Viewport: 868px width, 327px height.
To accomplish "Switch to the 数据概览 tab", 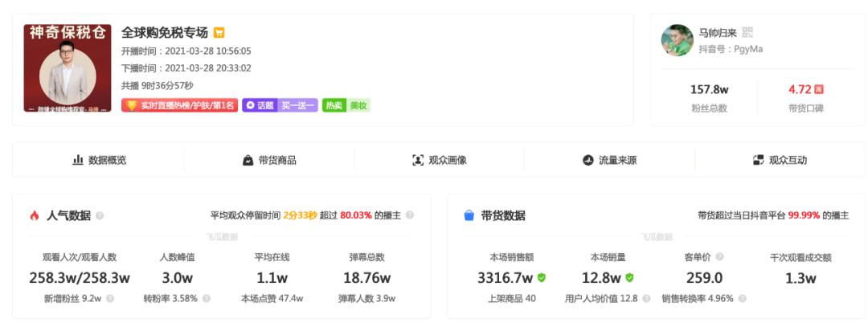I will [99, 161].
